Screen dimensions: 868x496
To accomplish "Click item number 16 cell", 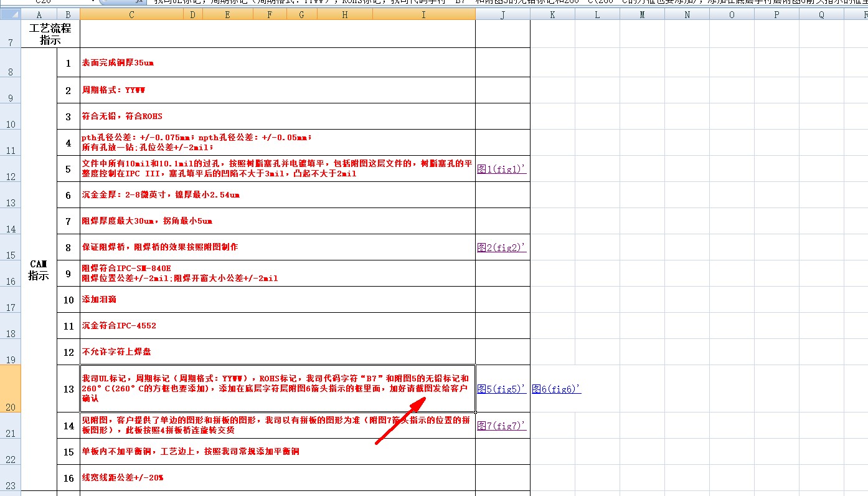I will point(68,478).
